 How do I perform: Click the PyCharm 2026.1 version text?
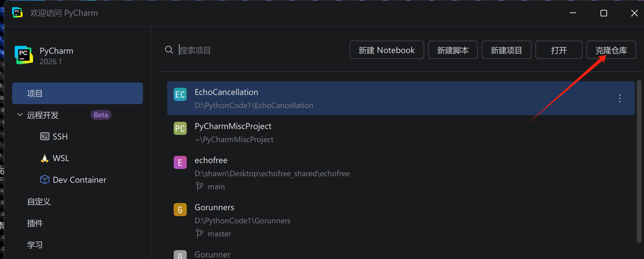tap(51, 62)
